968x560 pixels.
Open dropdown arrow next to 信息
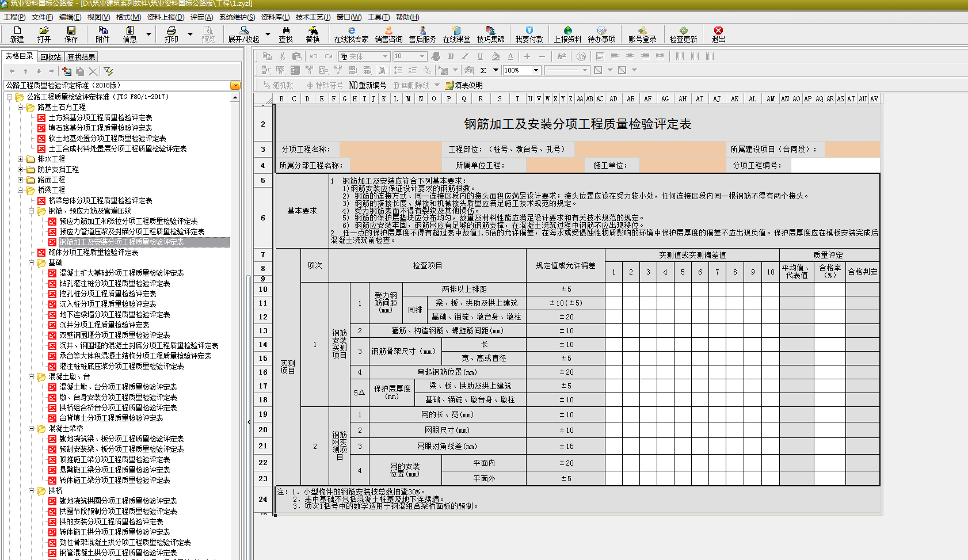point(148,35)
